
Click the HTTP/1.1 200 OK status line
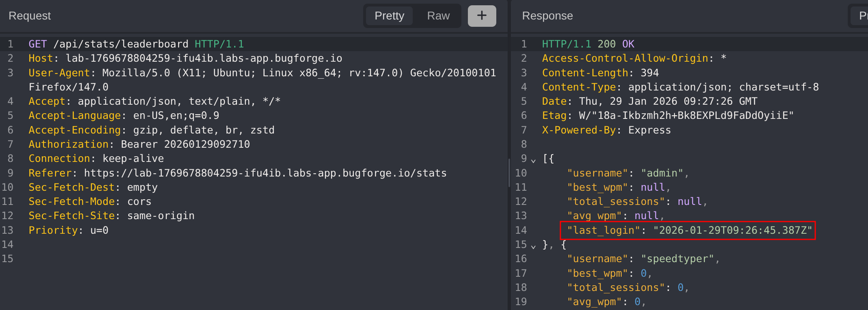click(588, 44)
